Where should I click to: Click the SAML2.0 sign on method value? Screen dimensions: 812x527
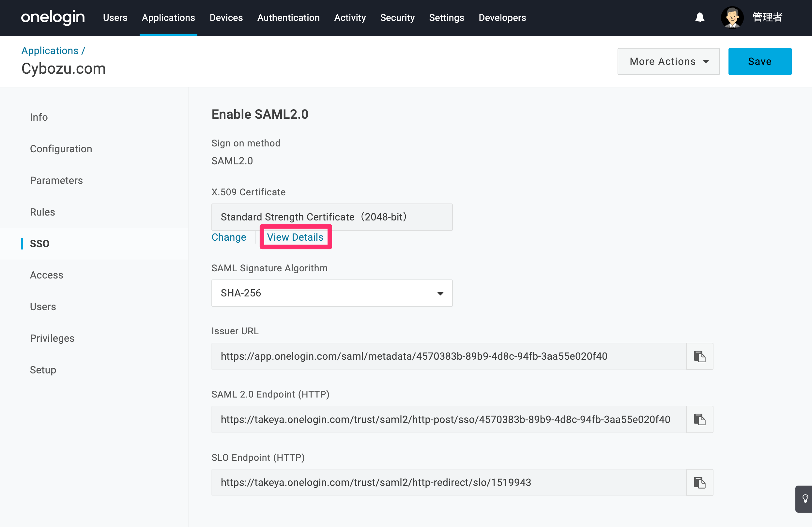pos(232,161)
